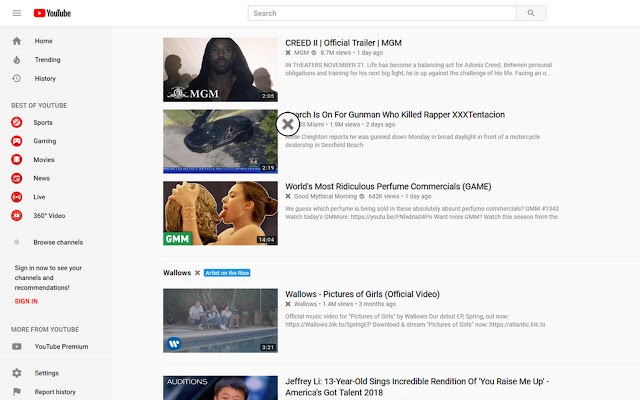Click the Gaming controller icon
640x400 pixels.
tap(17, 141)
